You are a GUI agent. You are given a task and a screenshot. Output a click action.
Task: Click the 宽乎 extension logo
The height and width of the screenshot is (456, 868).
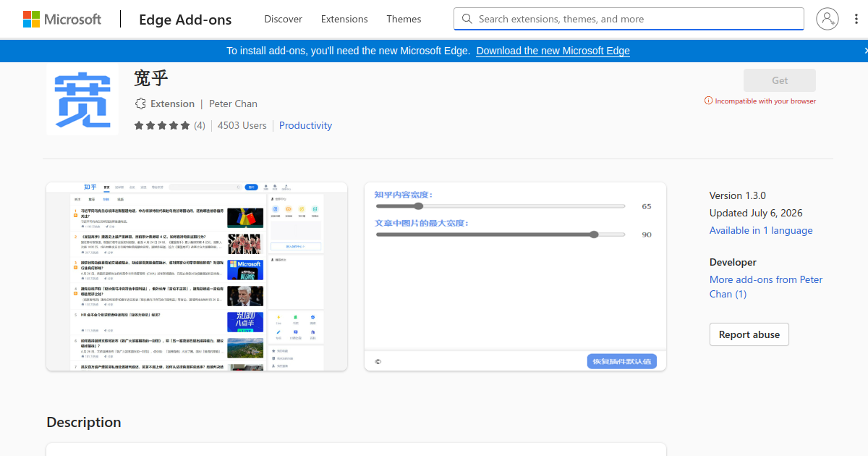[82, 98]
